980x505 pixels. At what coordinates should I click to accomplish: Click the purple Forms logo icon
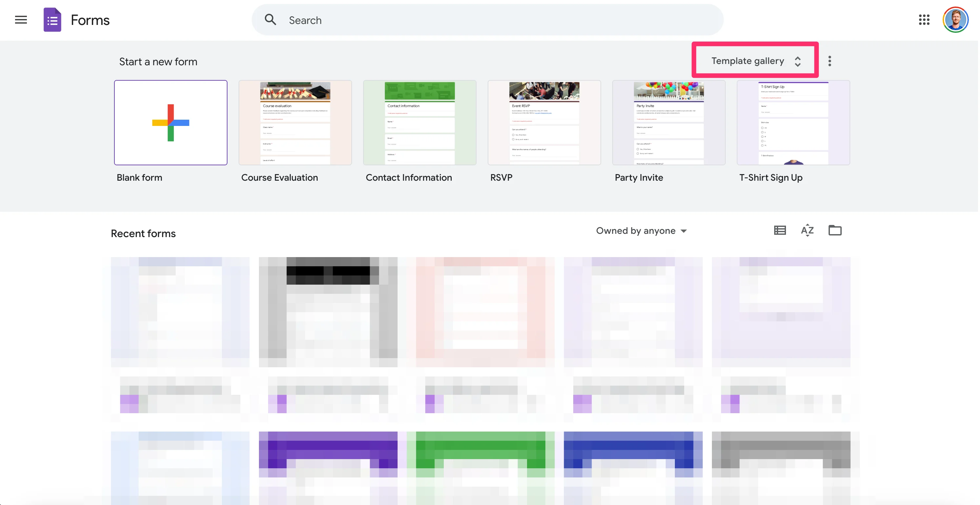point(52,20)
